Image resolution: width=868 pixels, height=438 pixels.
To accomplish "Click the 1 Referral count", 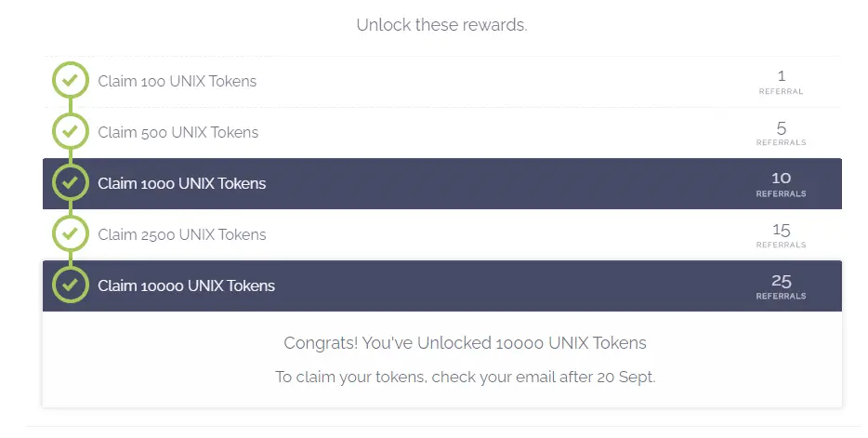I will tap(781, 82).
